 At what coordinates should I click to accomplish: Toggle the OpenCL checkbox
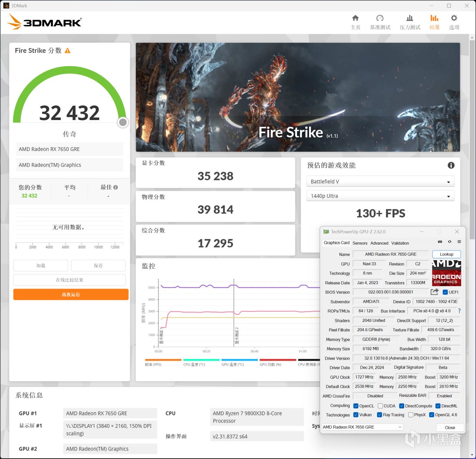point(356,406)
